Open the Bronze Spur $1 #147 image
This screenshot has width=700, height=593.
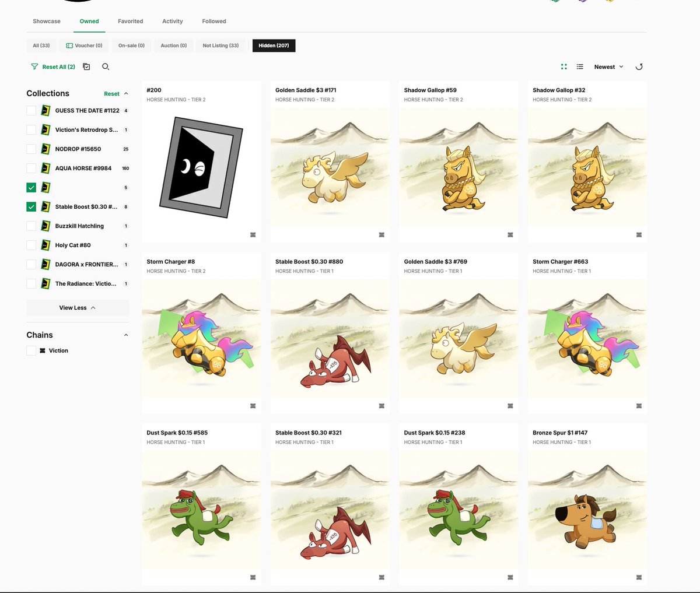pos(587,510)
